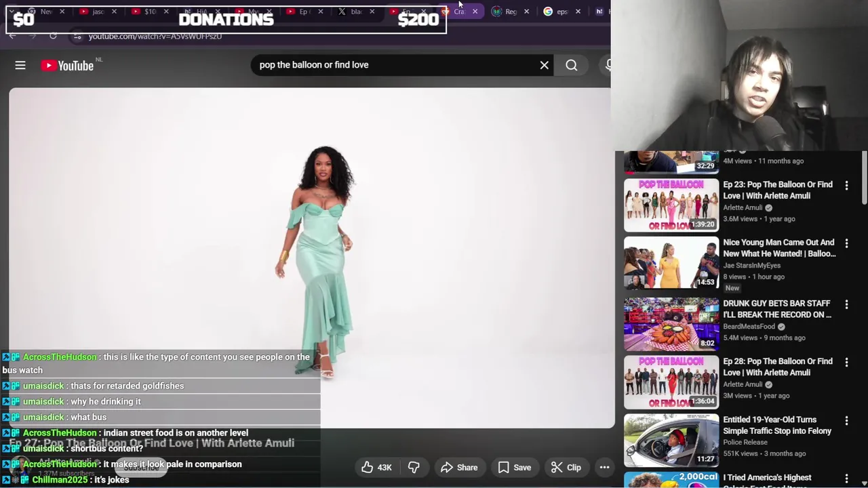Clear the search box with the X
This screenshot has height=488, width=868.
pos(544,65)
